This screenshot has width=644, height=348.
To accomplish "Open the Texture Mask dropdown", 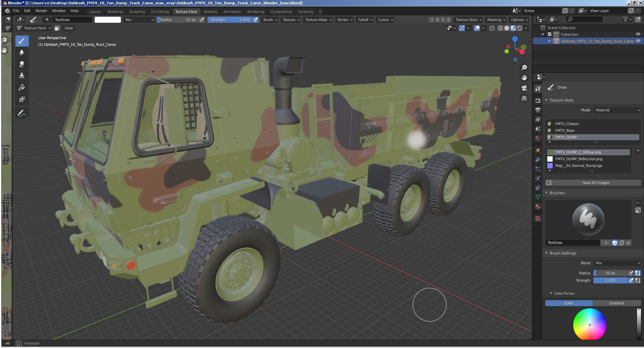I will (318, 20).
